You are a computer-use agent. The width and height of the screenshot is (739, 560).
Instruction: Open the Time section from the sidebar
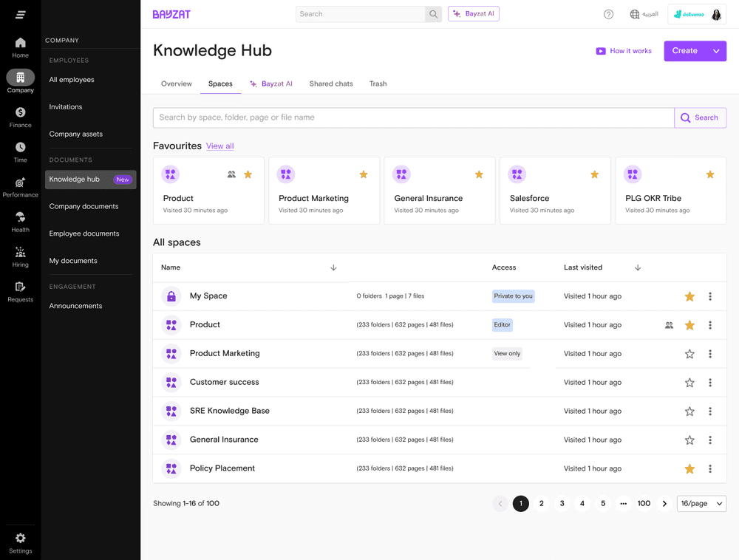click(x=20, y=150)
